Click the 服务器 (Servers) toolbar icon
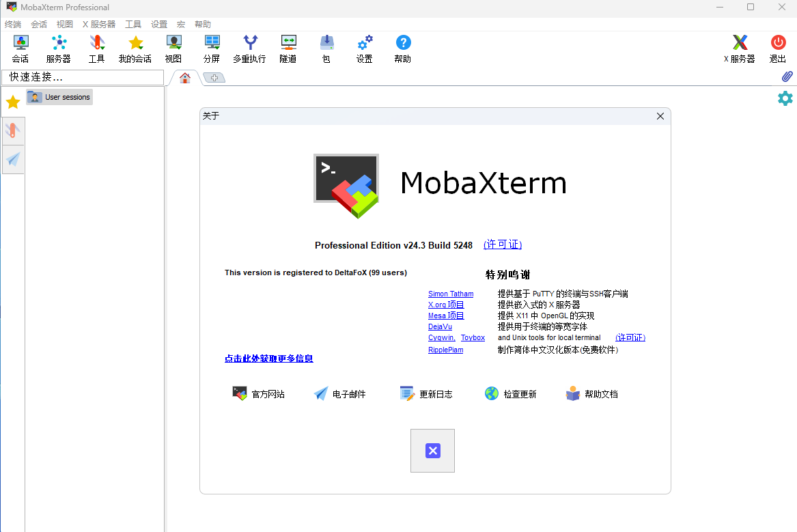Viewport: 797px width, 532px height. 59,48
